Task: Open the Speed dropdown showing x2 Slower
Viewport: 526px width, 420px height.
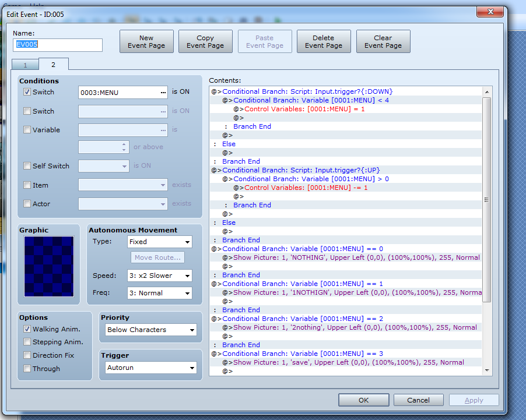Action: [160, 276]
